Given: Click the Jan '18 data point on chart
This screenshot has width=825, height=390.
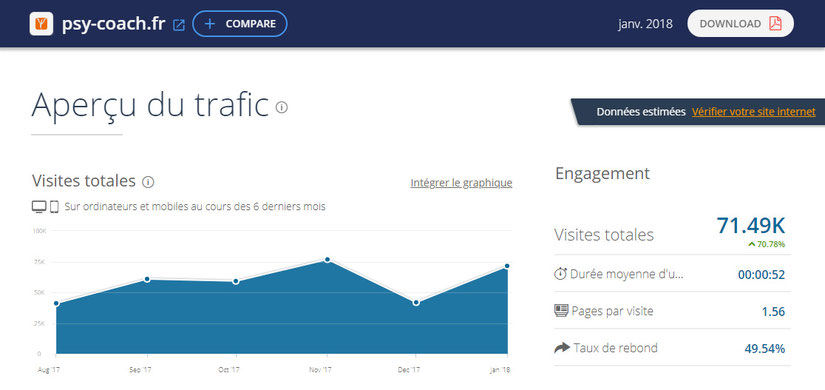Looking at the screenshot, I should (x=507, y=266).
